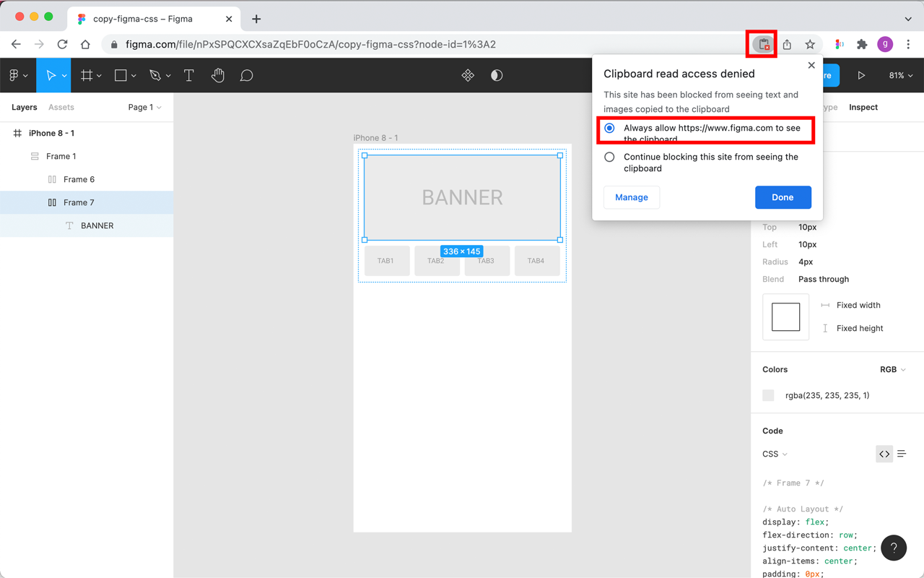Viewport: 924px width, 578px height.
Task: Open the 81% zoom dropdown
Action: click(900, 75)
